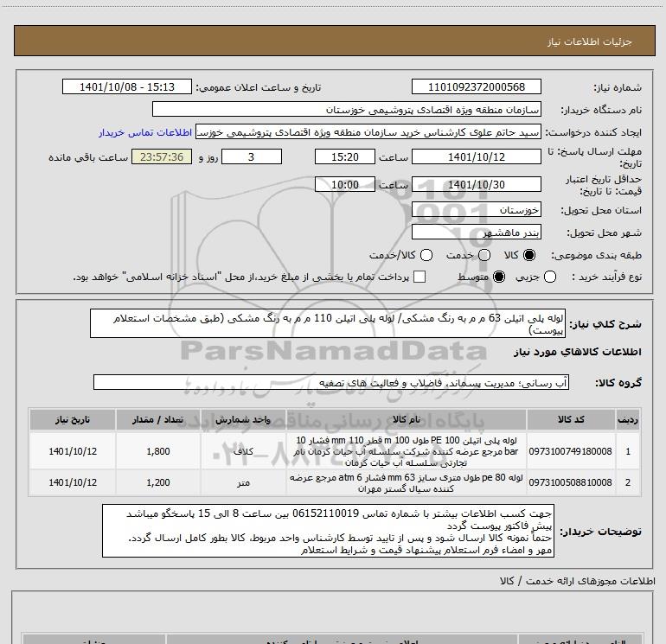Screen dimensions: 666x644
Task: Click the اطلاعات مجوزهای ارائه خدمت / کالا heading
Action: tap(577, 581)
